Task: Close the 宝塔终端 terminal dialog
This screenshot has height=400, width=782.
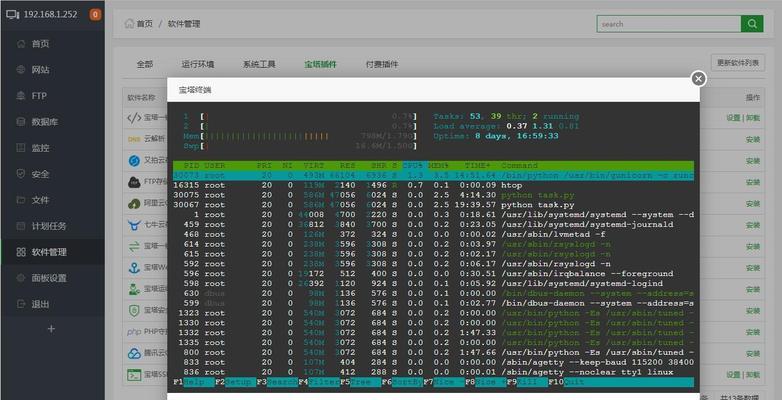Action: (698, 79)
